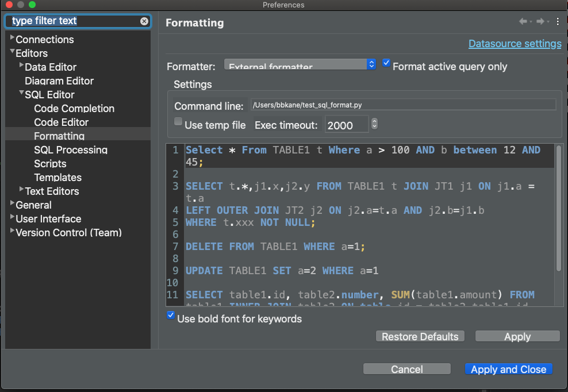
Task: Expand the Connections section
Action: pos(12,39)
